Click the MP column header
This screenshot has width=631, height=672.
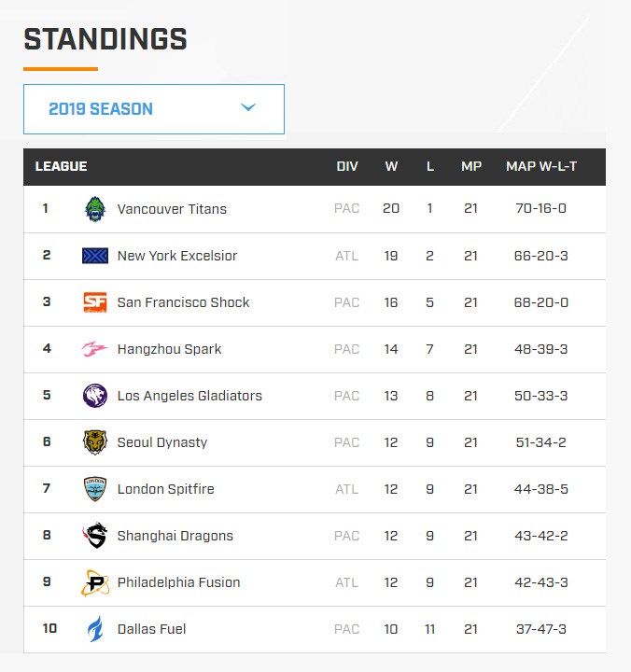(x=471, y=166)
